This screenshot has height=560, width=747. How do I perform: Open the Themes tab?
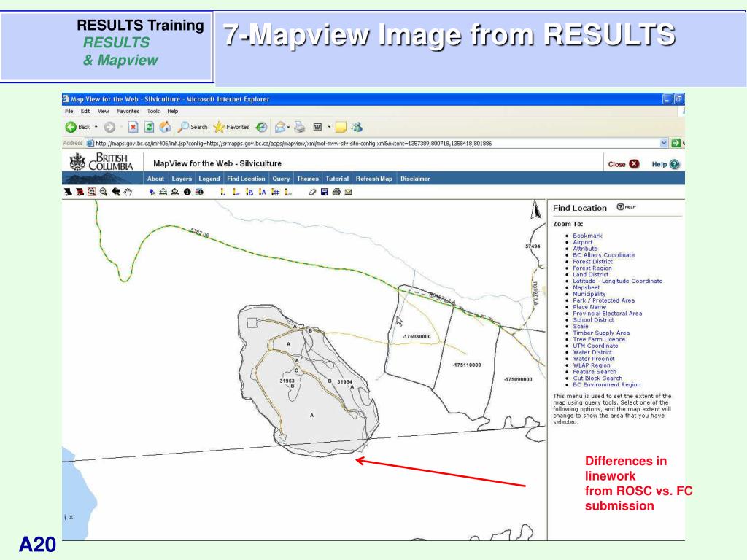[x=308, y=179]
